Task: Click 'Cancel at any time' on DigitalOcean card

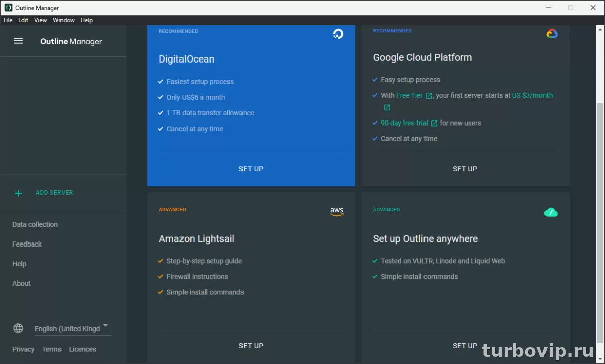Action: 195,129
